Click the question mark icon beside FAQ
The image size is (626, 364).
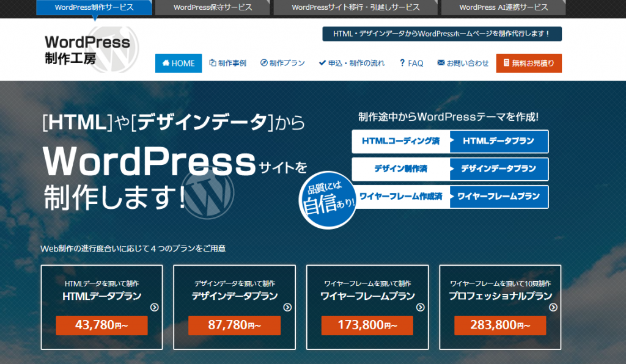tap(402, 62)
